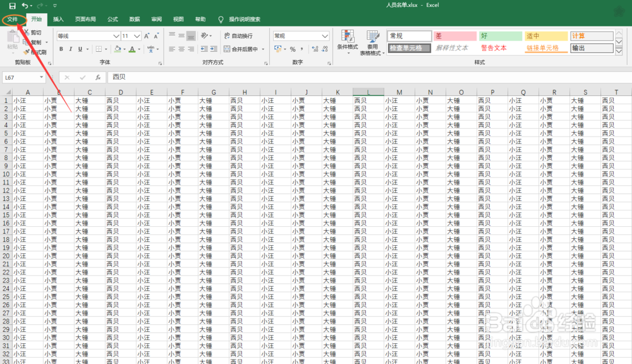Click the increase font size icon
Image resolution: width=632 pixels, height=364 pixels.
(x=147, y=36)
